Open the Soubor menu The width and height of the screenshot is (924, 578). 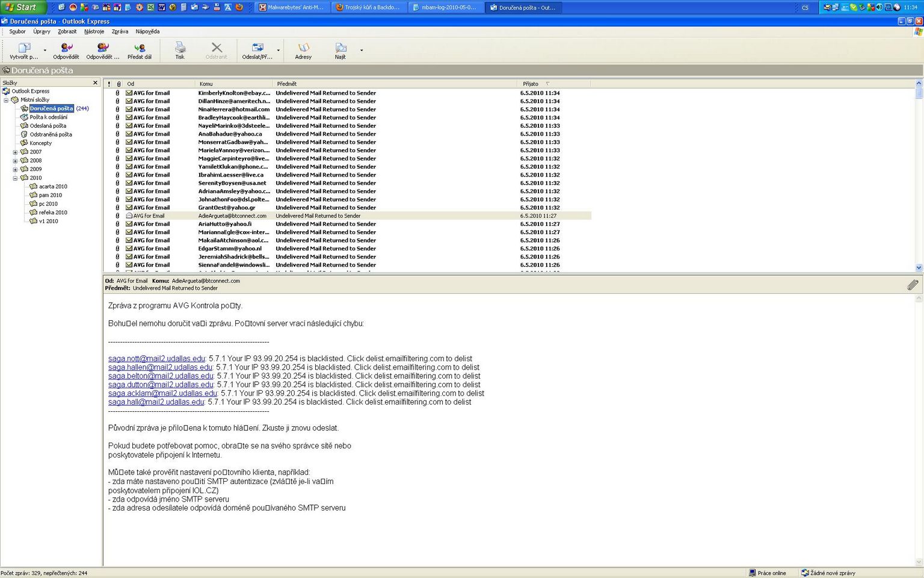point(17,31)
